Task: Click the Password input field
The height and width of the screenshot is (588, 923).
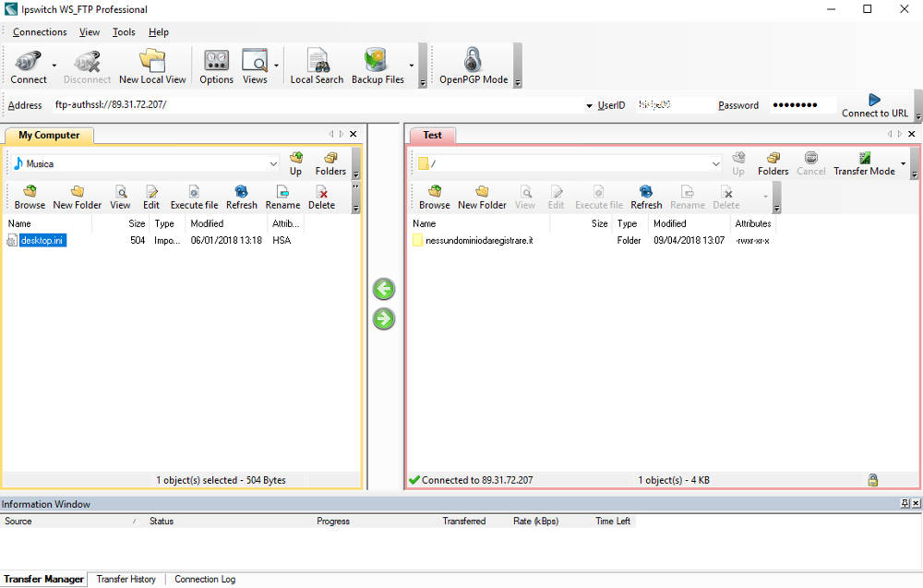Action: click(802, 104)
